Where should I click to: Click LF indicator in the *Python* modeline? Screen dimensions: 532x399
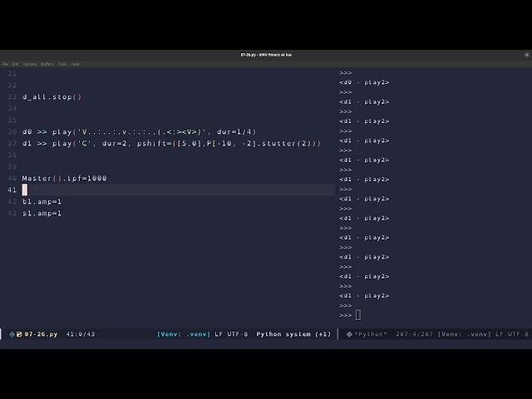coord(500,334)
